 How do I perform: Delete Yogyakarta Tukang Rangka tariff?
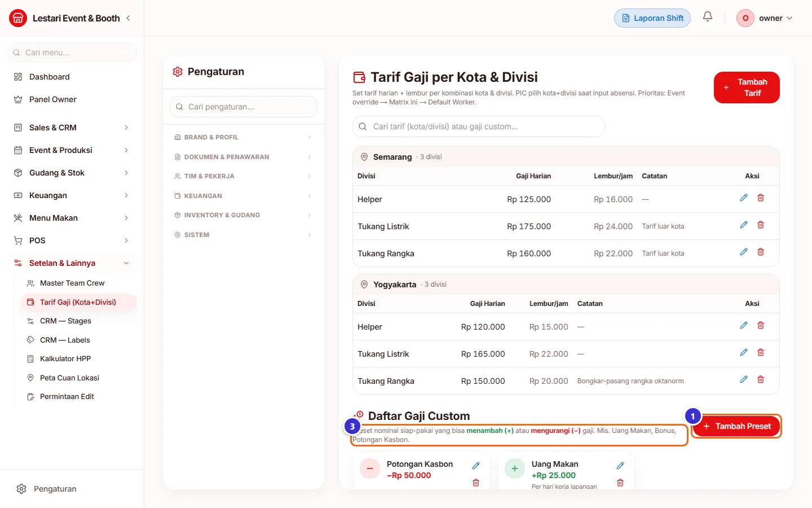[x=761, y=379]
